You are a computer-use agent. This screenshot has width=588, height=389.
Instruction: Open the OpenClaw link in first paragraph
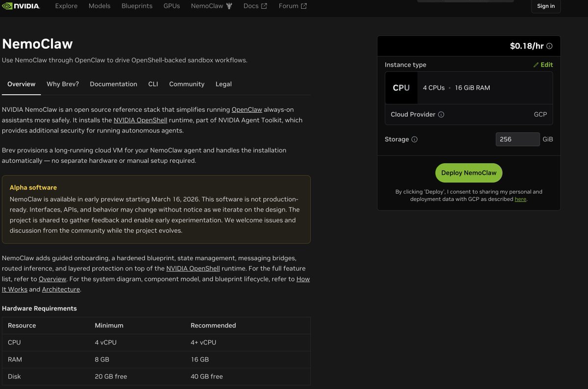(247, 110)
